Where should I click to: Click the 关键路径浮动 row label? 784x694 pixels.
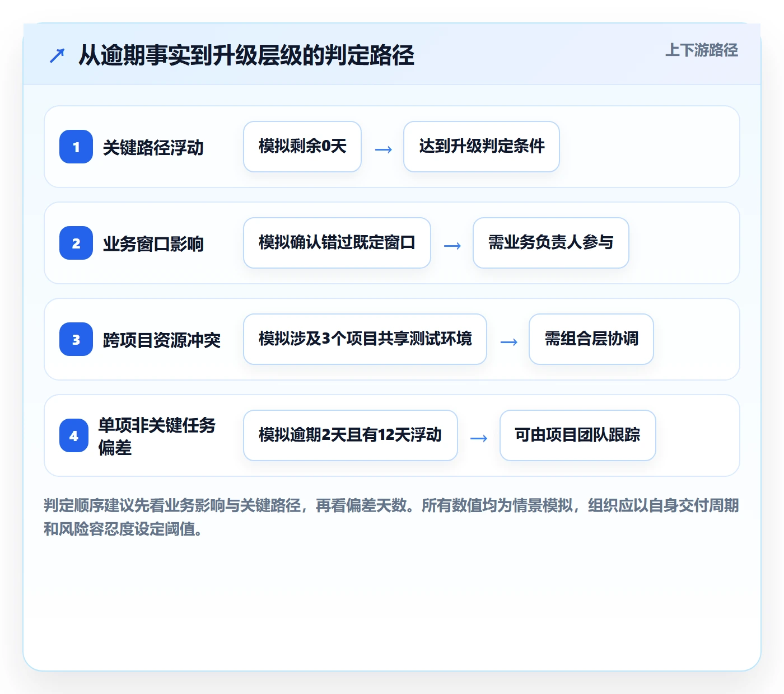click(x=153, y=148)
